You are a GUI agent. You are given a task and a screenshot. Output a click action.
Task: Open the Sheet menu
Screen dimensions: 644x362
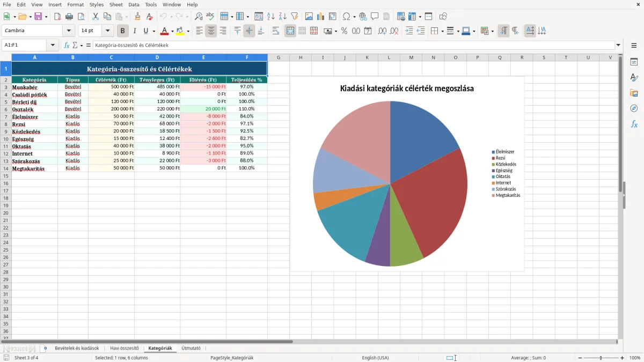pos(116,4)
